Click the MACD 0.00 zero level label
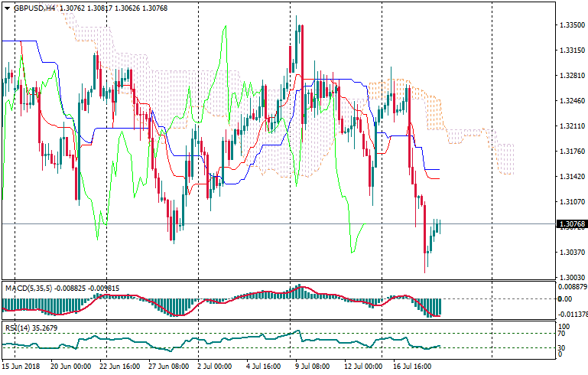Viewport: 588px width, 375px height. (565, 298)
